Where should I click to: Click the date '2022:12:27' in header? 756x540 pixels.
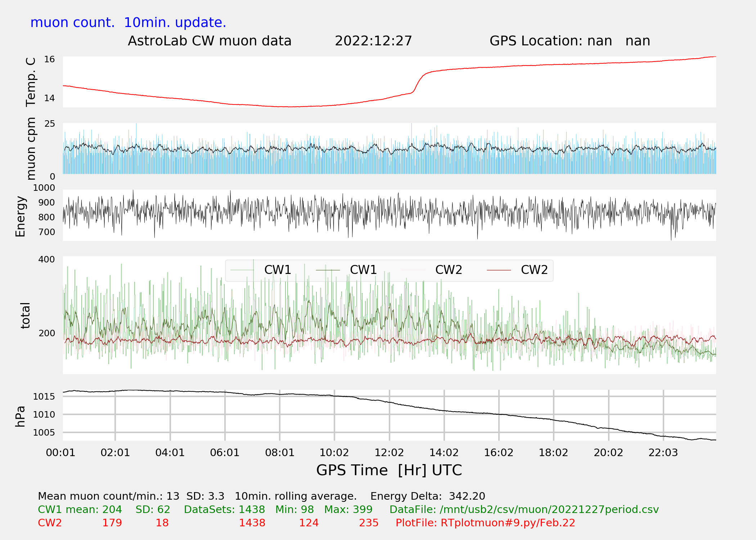click(x=373, y=41)
